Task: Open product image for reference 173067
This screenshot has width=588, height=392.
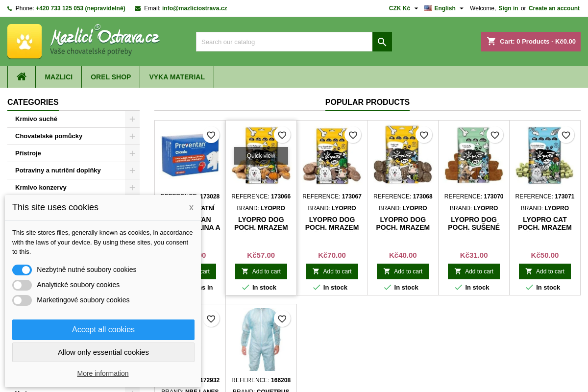Action: tap(332, 156)
